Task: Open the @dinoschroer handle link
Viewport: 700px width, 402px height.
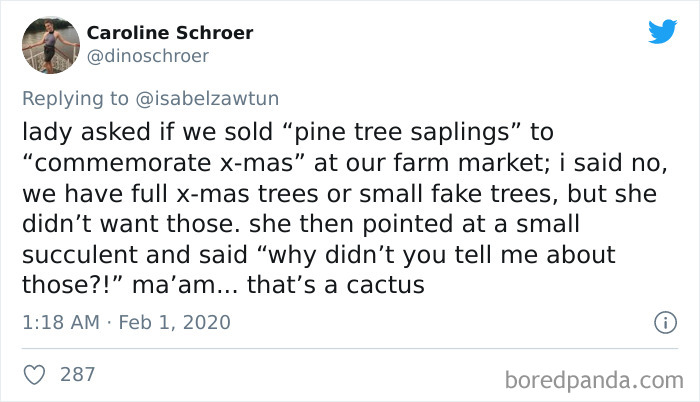Action: (148, 56)
